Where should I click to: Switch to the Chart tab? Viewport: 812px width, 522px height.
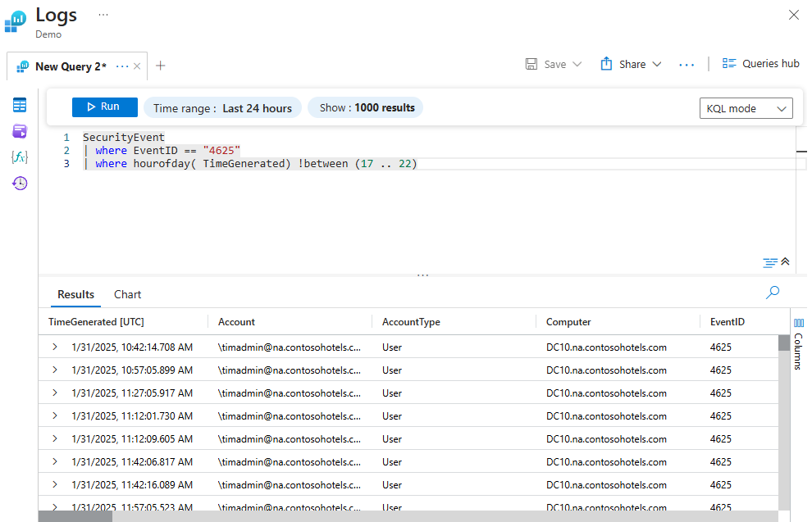[x=127, y=294]
